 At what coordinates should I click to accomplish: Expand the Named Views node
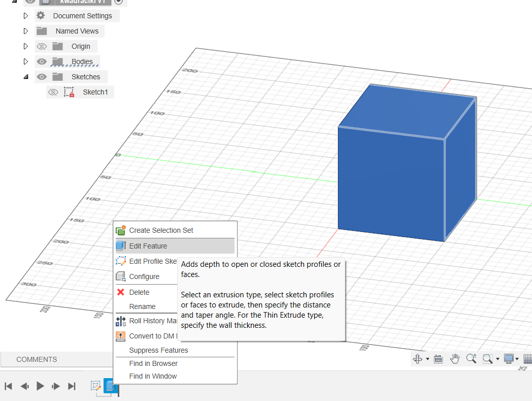coord(26,31)
